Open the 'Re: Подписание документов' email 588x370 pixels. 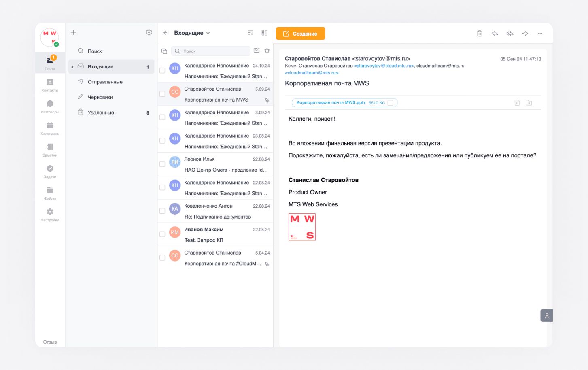point(215,211)
